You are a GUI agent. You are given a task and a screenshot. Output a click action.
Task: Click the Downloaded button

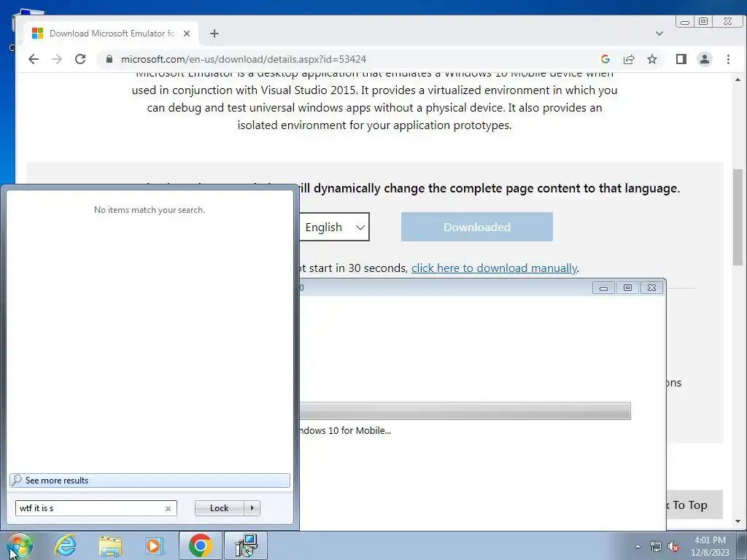477,227
